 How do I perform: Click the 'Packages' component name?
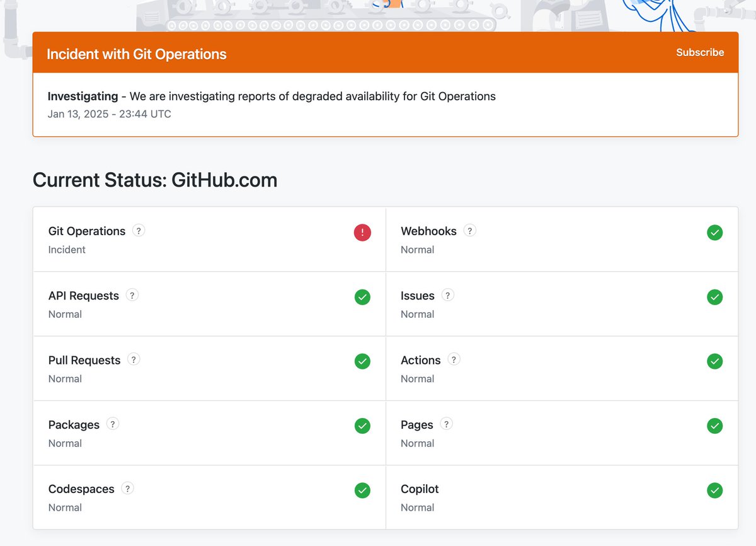74,424
